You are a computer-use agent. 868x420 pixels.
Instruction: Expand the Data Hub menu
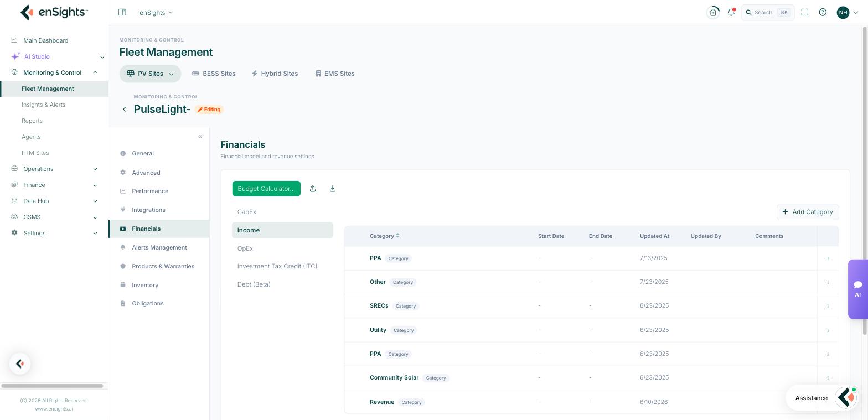point(95,201)
